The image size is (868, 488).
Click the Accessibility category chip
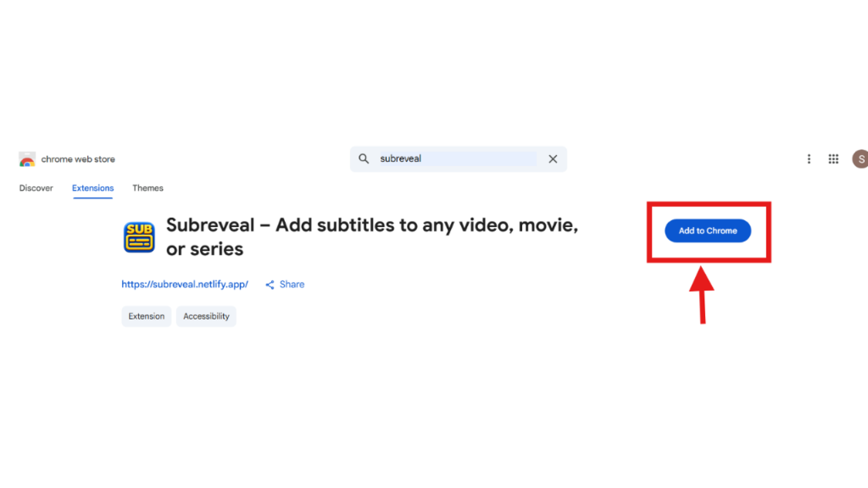coord(206,317)
